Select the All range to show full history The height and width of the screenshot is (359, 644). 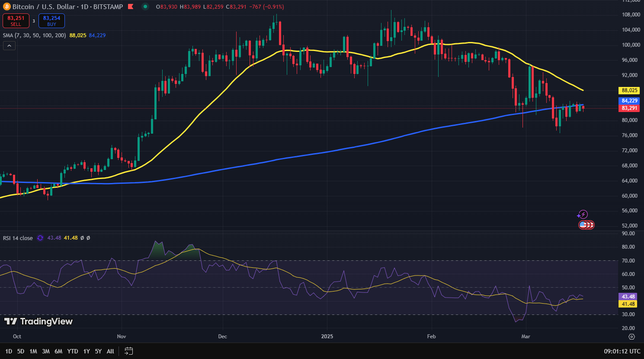click(x=110, y=351)
